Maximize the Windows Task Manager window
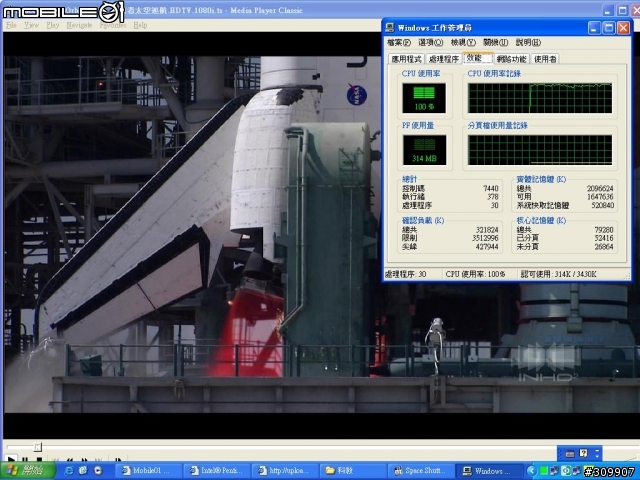The width and height of the screenshot is (640, 480). (609, 28)
